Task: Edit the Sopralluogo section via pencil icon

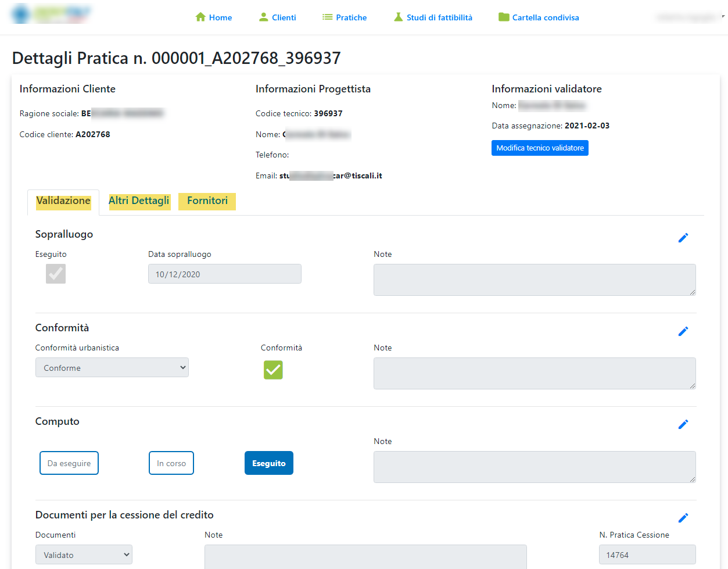Action: point(683,238)
